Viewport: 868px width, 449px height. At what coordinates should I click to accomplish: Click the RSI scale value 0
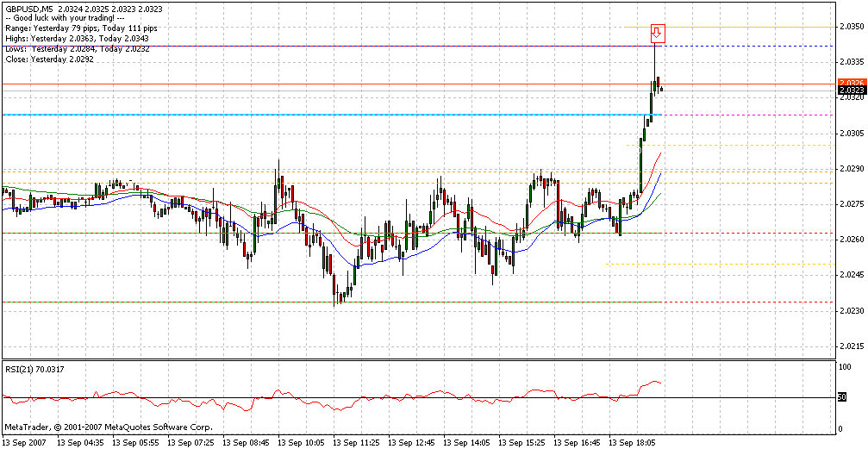(x=841, y=429)
